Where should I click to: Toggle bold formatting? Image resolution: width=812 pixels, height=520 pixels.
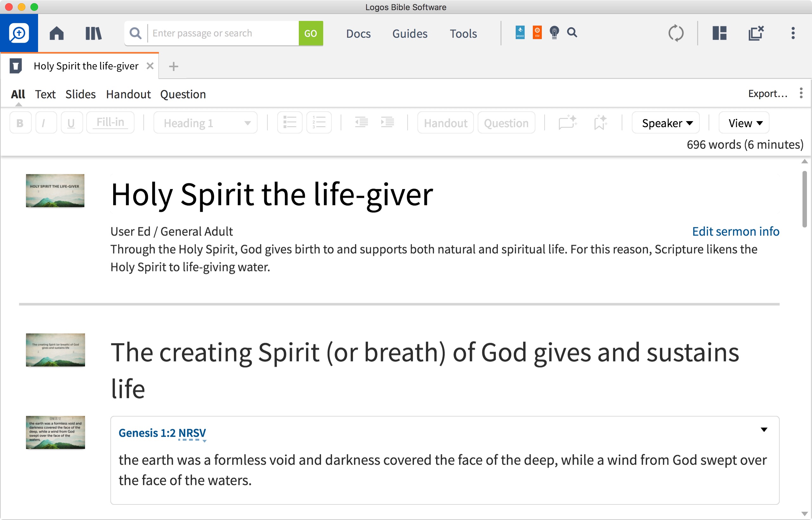tap(20, 123)
